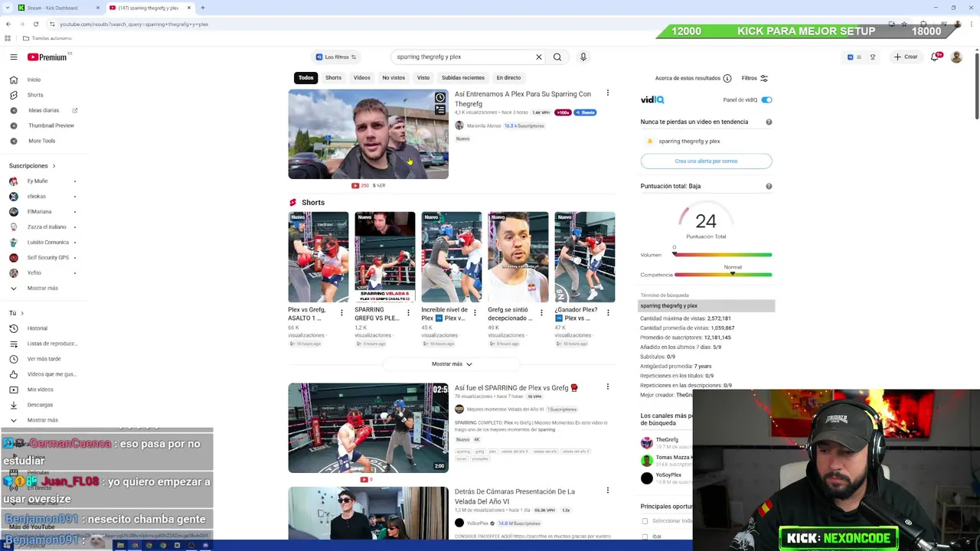Open the YouTube hamburger guide menu
This screenshot has height=551, width=980.
(13, 57)
